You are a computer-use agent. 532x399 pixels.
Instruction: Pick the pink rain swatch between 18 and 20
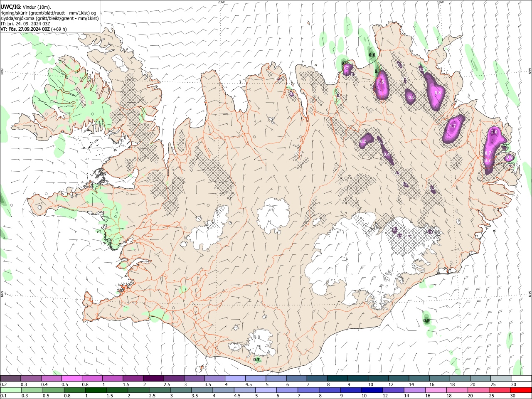click(x=456, y=390)
